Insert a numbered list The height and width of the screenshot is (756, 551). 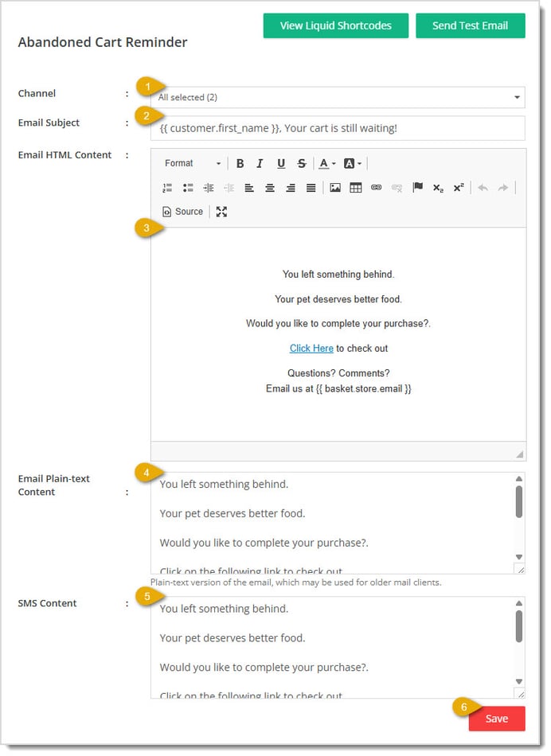(167, 188)
